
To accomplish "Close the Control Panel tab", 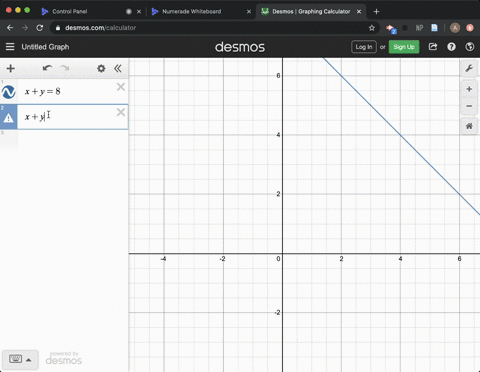I will 139,12.
